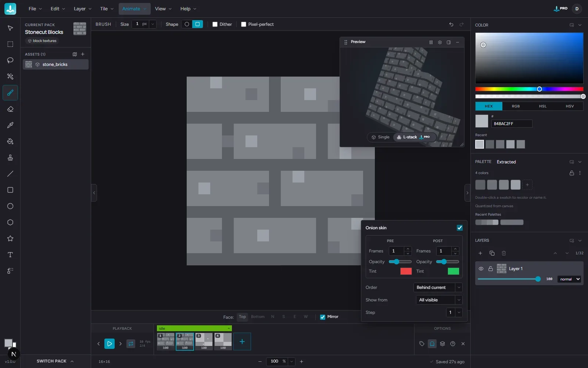This screenshot has width=588, height=368.
Task: Select the Marquee selection tool
Action: pos(10,44)
